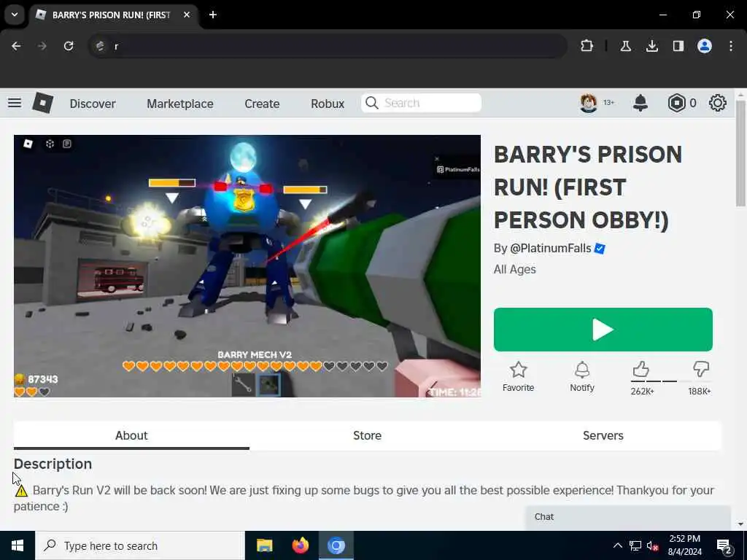The image size is (747, 560).
Task: Switch to the Servers tab
Action: (x=603, y=435)
